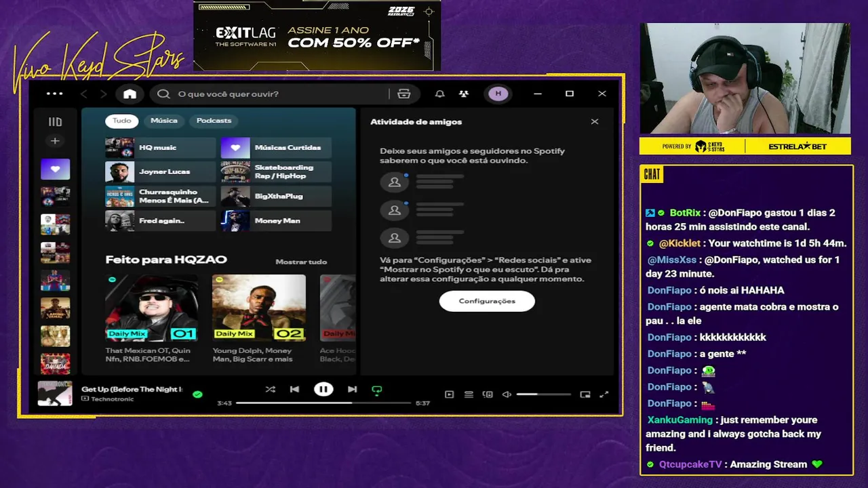Click QtcupcakeTV username in chat
The height and width of the screenshot is (488, 868).
click(x=690, y=464)
